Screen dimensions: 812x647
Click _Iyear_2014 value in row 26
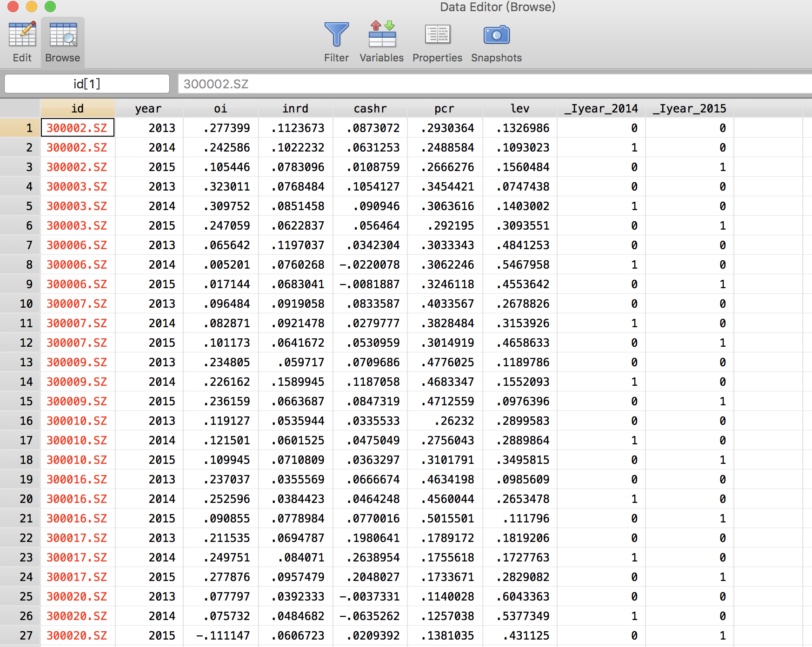[x=634, y=616]
